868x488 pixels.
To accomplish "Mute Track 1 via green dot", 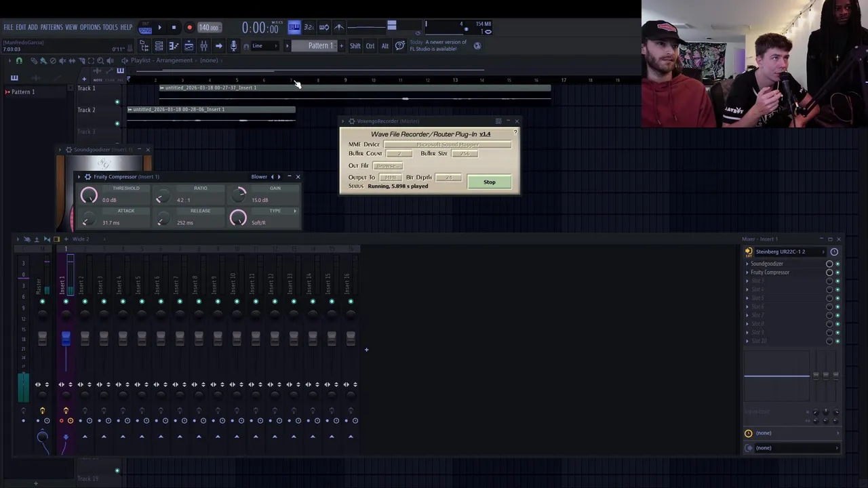I will 117,102.
